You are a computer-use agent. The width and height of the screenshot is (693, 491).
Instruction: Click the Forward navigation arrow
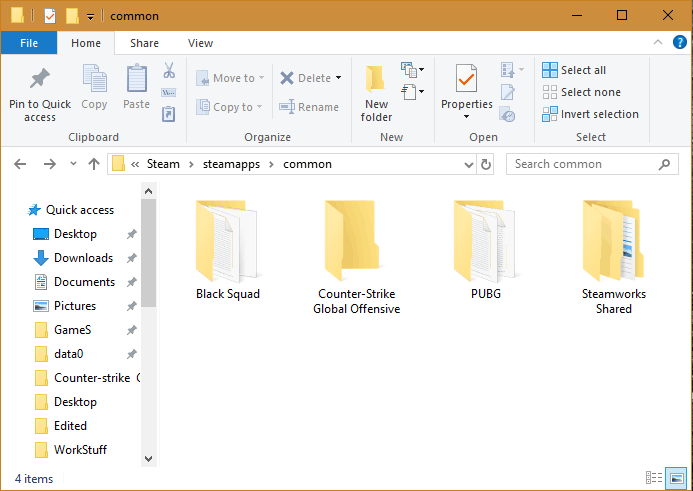coord(50,164)
